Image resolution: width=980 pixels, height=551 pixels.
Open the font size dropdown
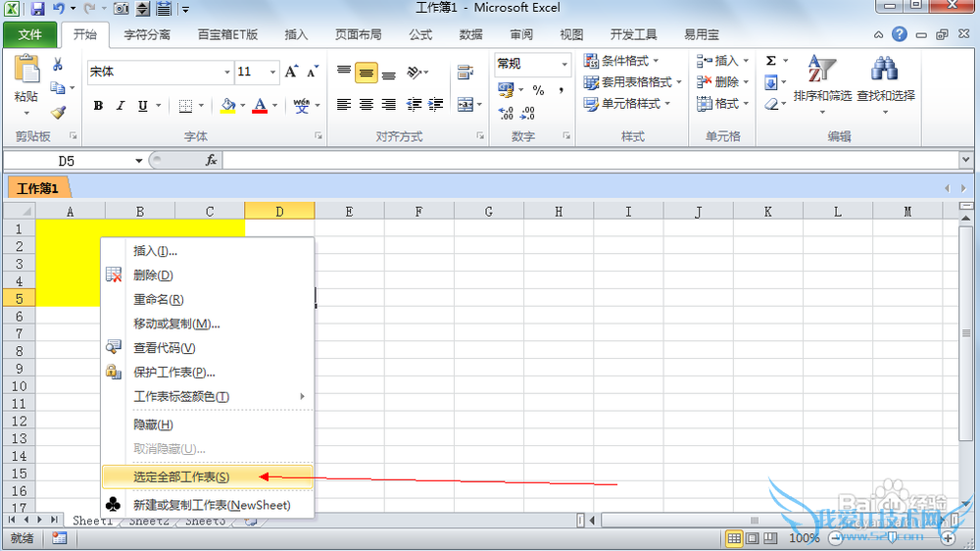tap(272, 72)
